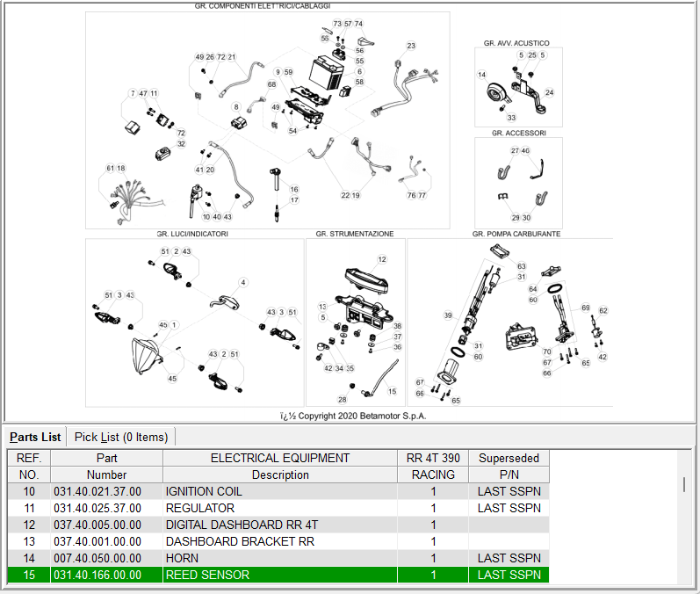The height and width of the screenshot is (594, 700).
Task: Click part number 037.40.005.00.00
Action: coord(97,525)
